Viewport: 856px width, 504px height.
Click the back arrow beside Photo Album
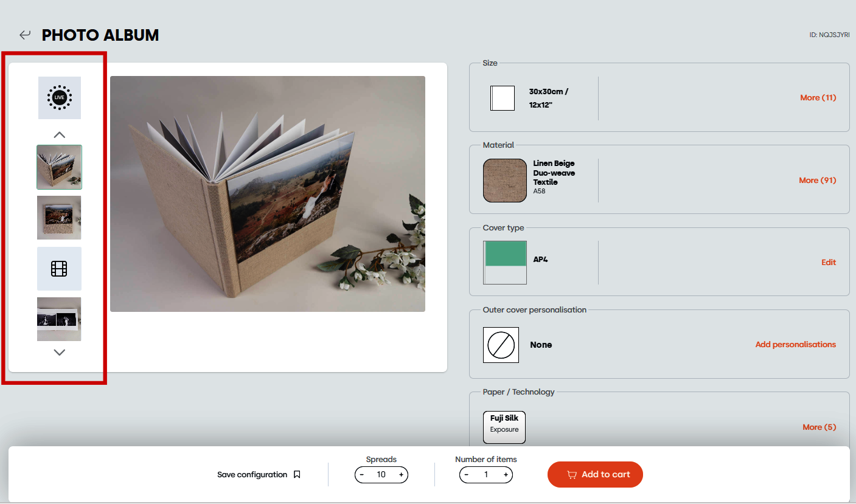[25, 35]
